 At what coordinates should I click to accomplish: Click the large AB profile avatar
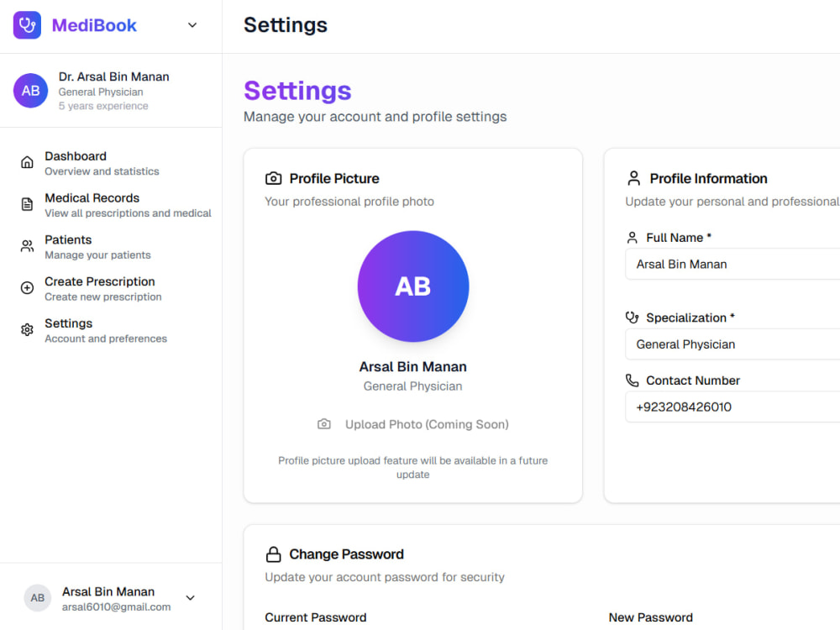tap(413, 286)
